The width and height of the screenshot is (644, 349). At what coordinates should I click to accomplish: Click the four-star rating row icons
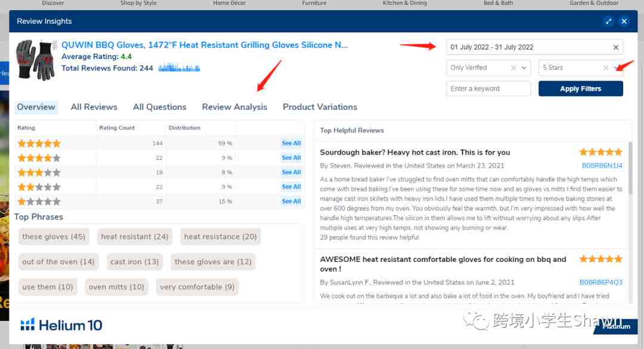coord(39,158)
